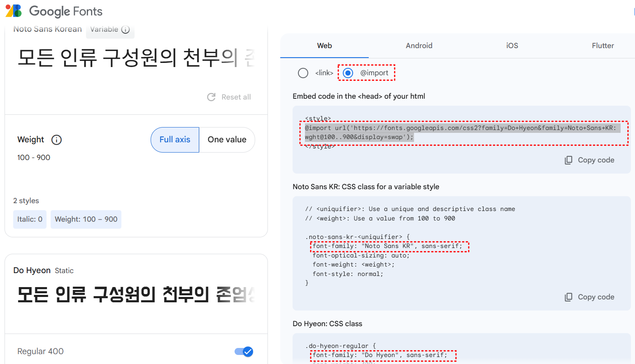Click copy icon for embed code
Image resolution: width=635 pixels, height=364 pixels.
tap(568, 160)
